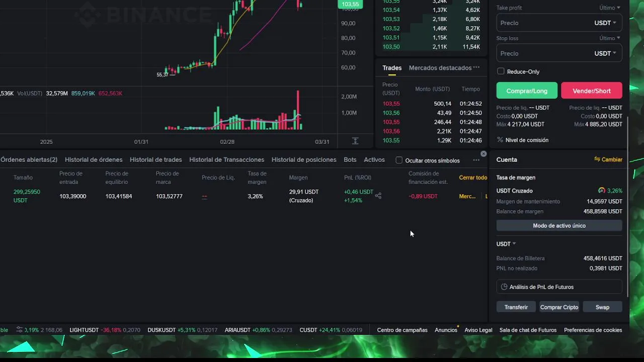Click the Take profit Precio input field
644x362 pixels.
tap(543, 23)
